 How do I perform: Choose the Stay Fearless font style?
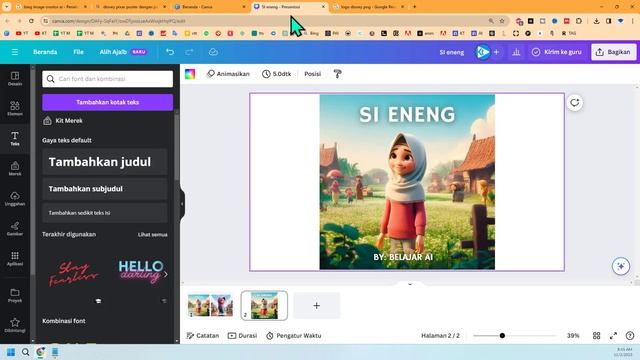tap(73, 273)
